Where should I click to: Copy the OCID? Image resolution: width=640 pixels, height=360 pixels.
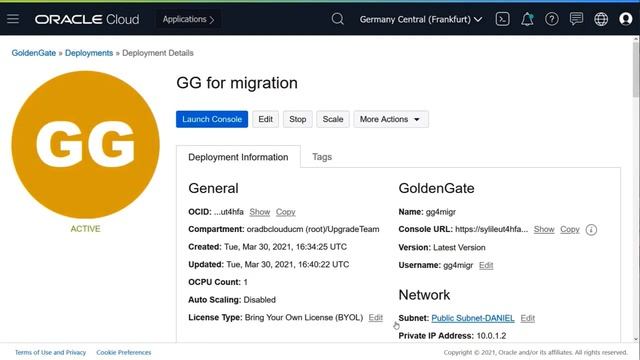285,212
